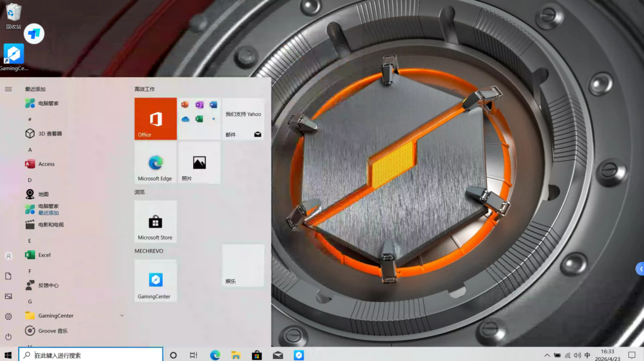Open Microsoft Store from taskbar
This screenshot has width=644, height=361.
pyautogui.click(x=257, y=355)
